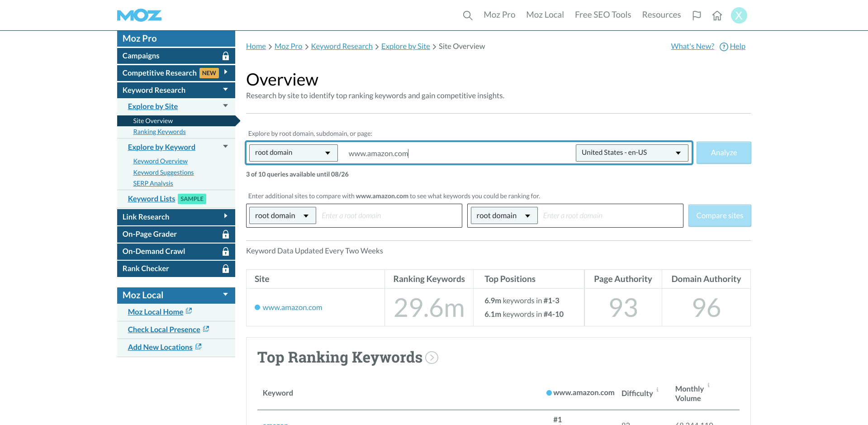Click second Enter a root domain field
Viewport: 868px width, 425px height.
click(x=611, y=215)
